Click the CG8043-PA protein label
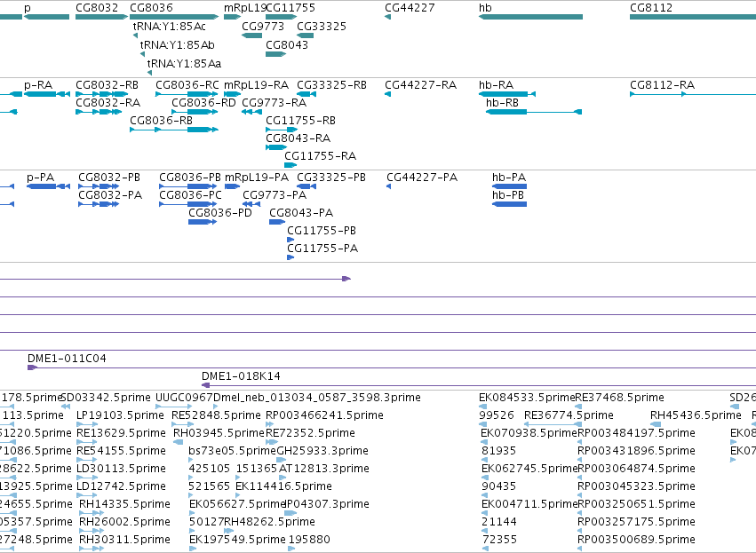The width and height of the screenshot is (756, 553). (x=301, y=213)
